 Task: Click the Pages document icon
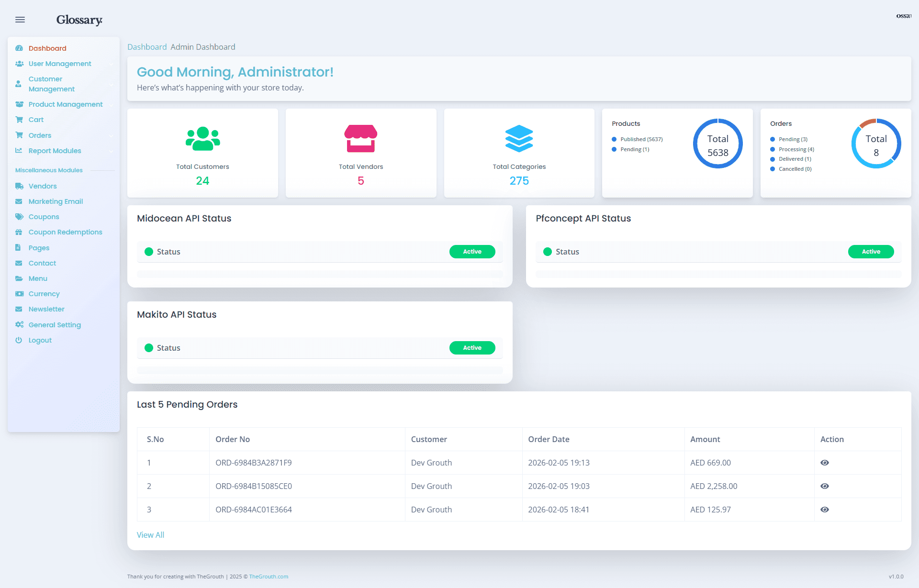(x=18, y=248)
